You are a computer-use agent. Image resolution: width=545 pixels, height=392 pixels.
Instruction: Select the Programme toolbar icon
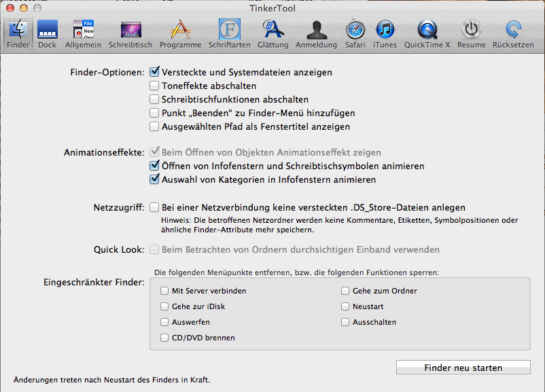click(180, 33)
